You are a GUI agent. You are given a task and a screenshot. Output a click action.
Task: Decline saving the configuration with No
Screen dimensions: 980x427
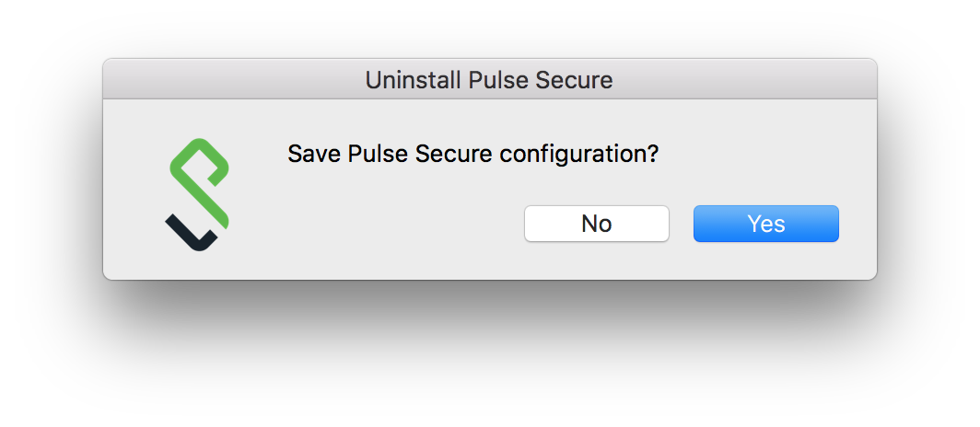[x=596, y=224]
